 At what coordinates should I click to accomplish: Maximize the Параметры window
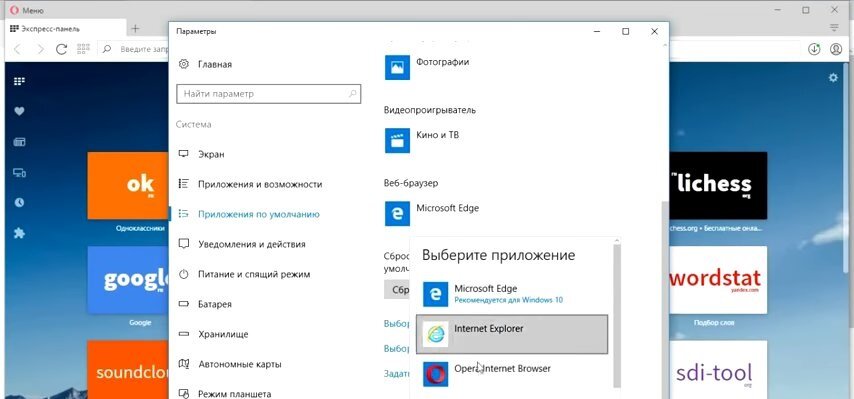coord(625,32)
